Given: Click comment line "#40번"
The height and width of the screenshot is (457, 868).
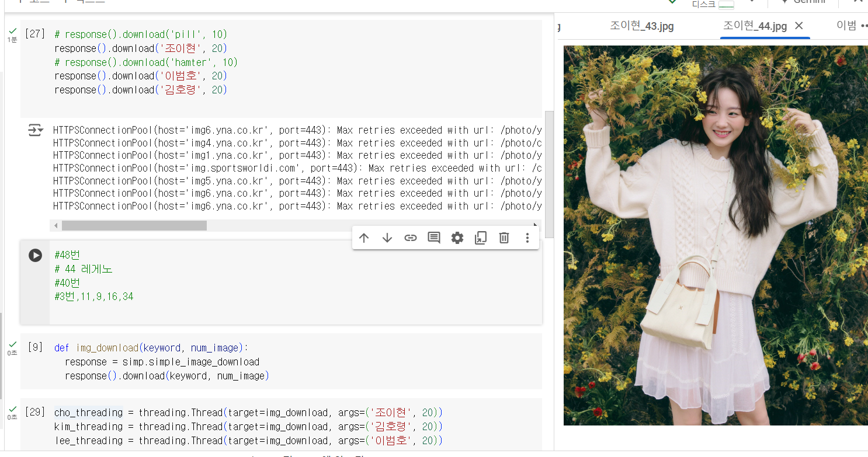Looking at the screenshot, I should (x=67, y=283).
